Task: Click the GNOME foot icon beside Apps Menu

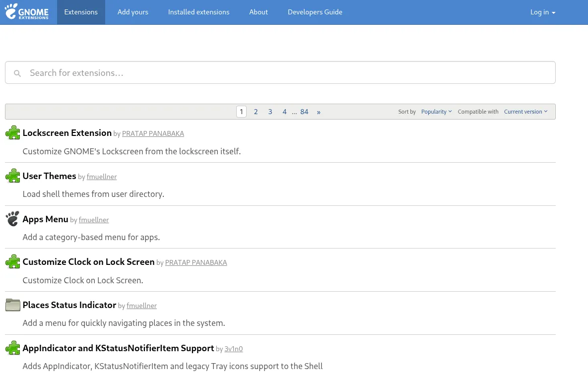Action: point(12,218)
